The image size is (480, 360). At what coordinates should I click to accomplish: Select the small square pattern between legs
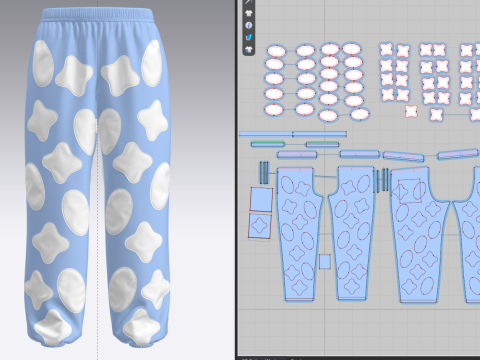tap(325, 262)
